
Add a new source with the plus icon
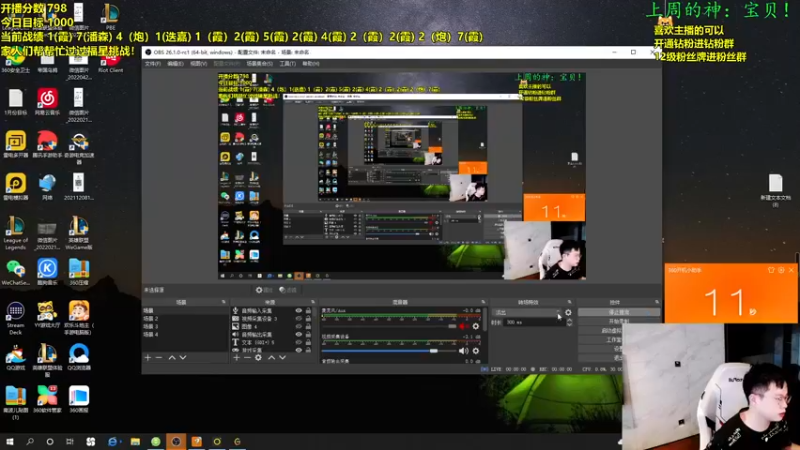tap(236, 358)
